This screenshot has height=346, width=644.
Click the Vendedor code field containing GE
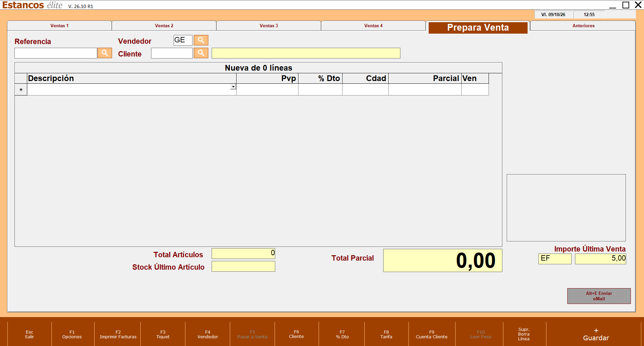(x=183, y=40)
